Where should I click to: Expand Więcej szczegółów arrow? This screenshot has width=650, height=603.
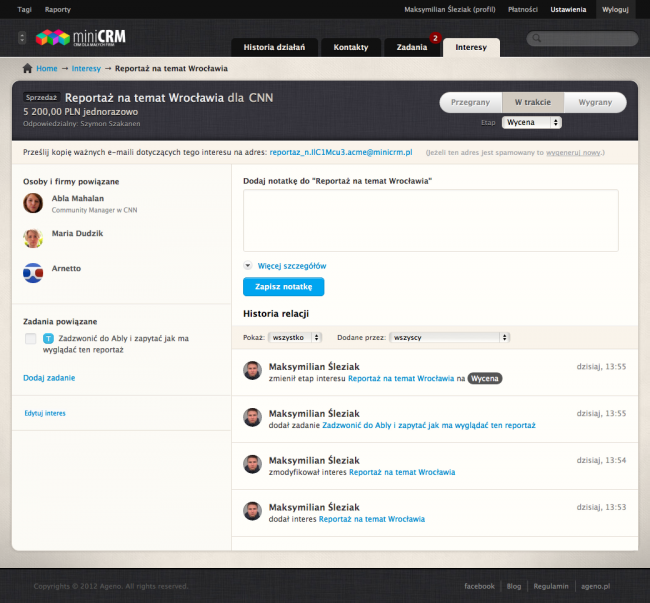[248, 266]
